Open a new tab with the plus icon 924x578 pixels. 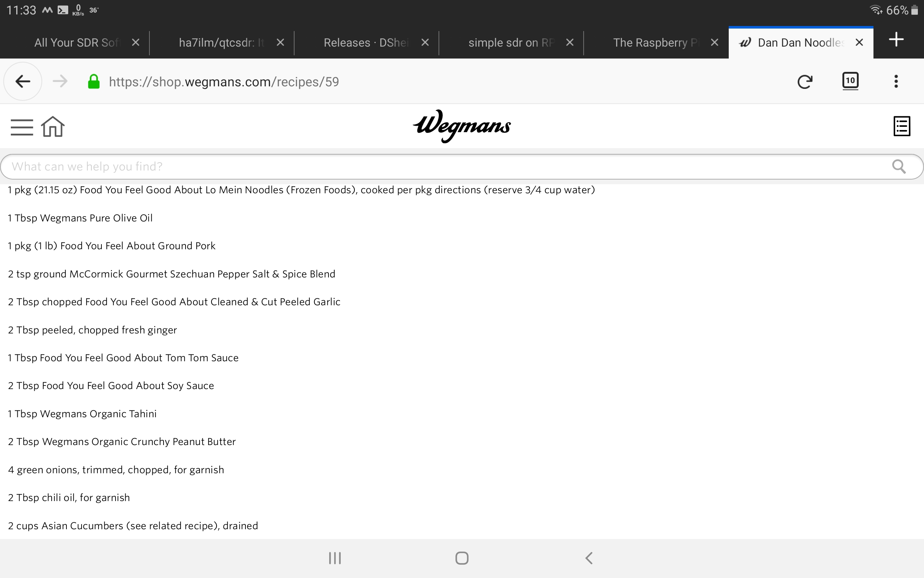click(x=896, y=39)
